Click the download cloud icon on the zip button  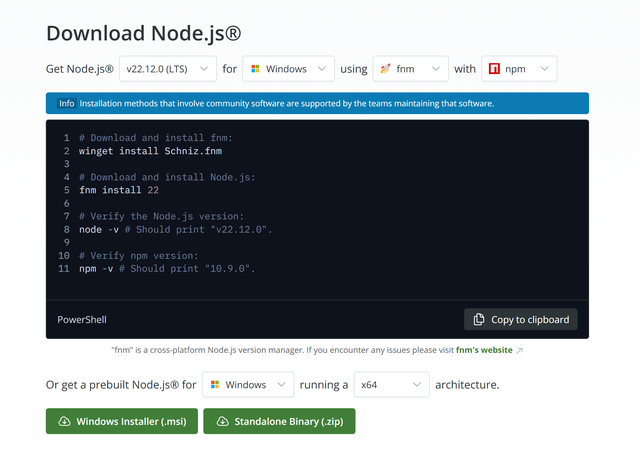click(222, 421)
